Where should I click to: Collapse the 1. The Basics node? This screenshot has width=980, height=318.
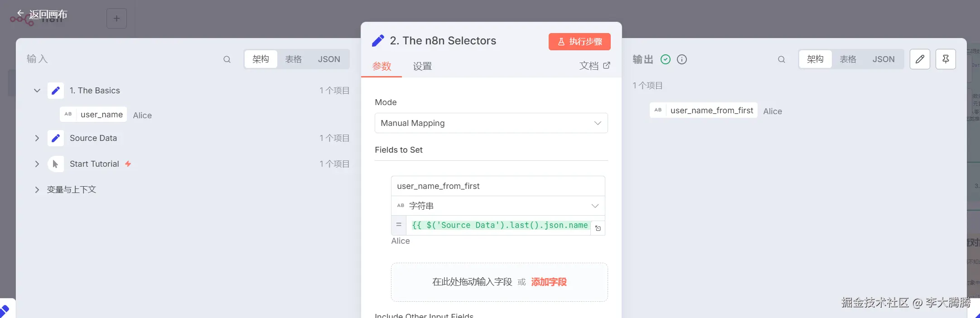click(37, 91)
